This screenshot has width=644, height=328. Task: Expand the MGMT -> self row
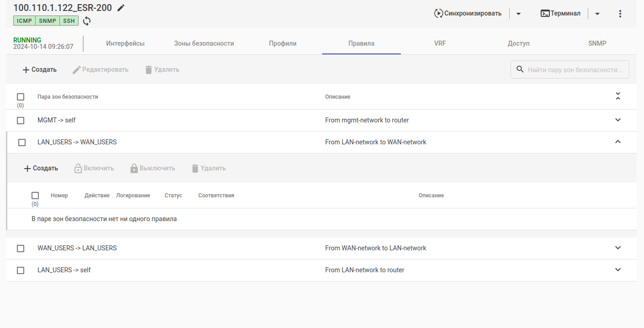click(618, 120)
